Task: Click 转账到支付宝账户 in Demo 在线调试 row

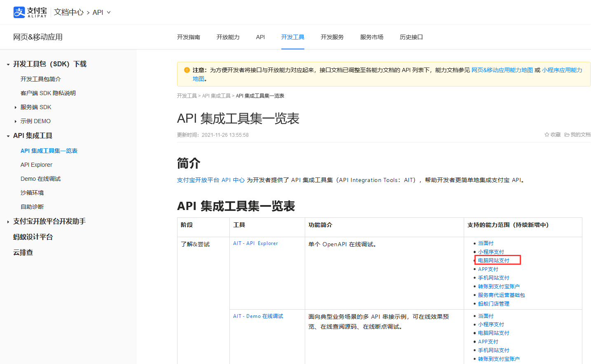Action: click(x=499, y=359)
